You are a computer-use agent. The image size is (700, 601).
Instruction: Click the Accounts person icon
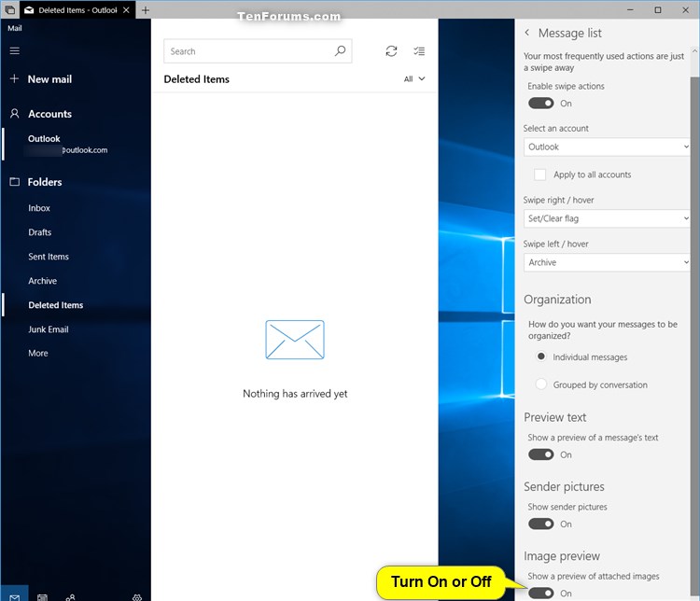(x=14, y=114)
